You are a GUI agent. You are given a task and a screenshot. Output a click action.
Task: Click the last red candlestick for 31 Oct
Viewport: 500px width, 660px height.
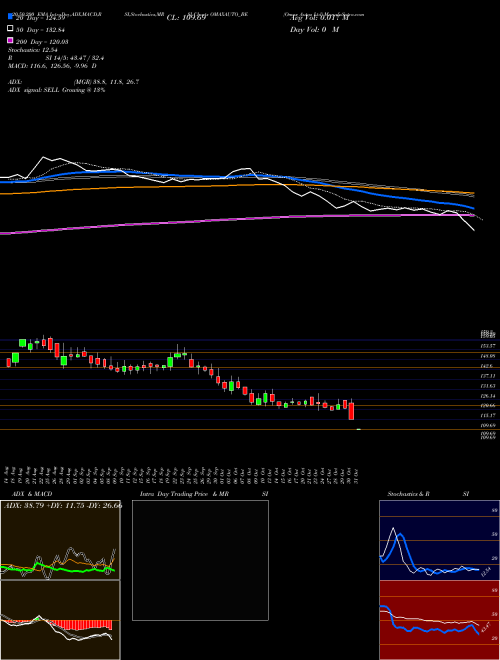(x=351, y=411)
